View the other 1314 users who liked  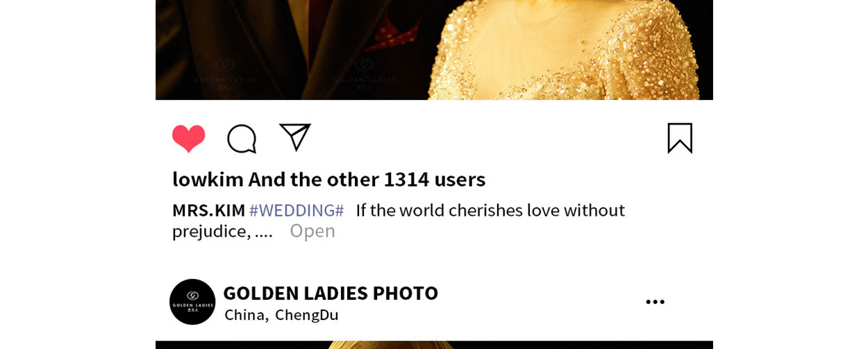click(x=367, y=179)
